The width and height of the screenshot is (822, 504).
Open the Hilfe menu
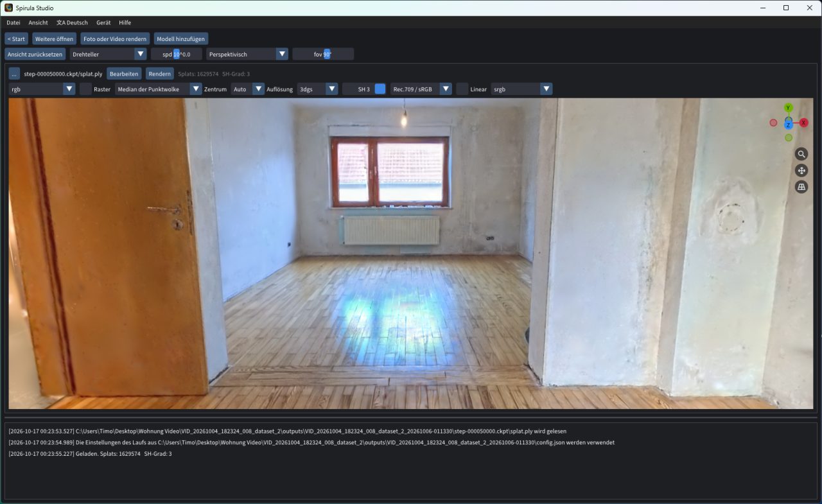(125, 22)
